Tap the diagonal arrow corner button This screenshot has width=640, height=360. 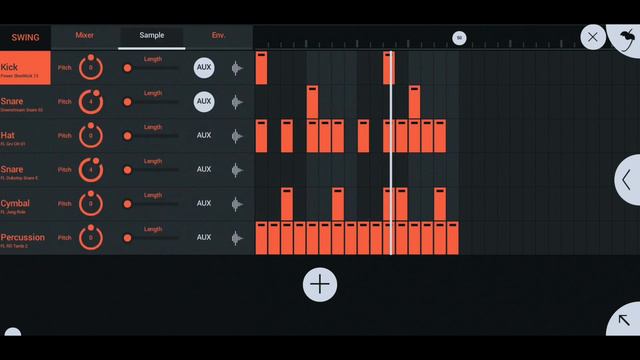[624, 320]
